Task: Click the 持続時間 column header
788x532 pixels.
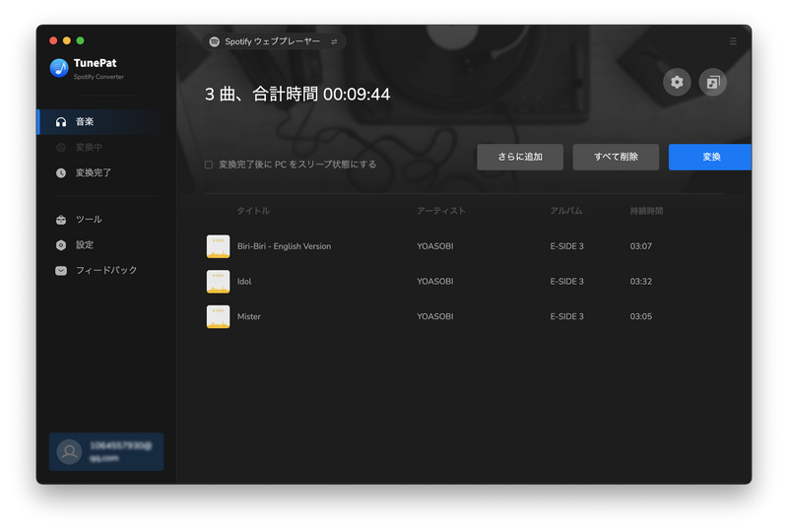Action: pos(646,211)
